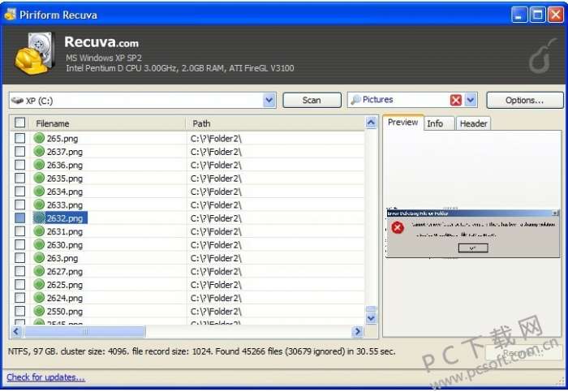
Task: Check the box for 2627.png
Action: coord(20,271)
